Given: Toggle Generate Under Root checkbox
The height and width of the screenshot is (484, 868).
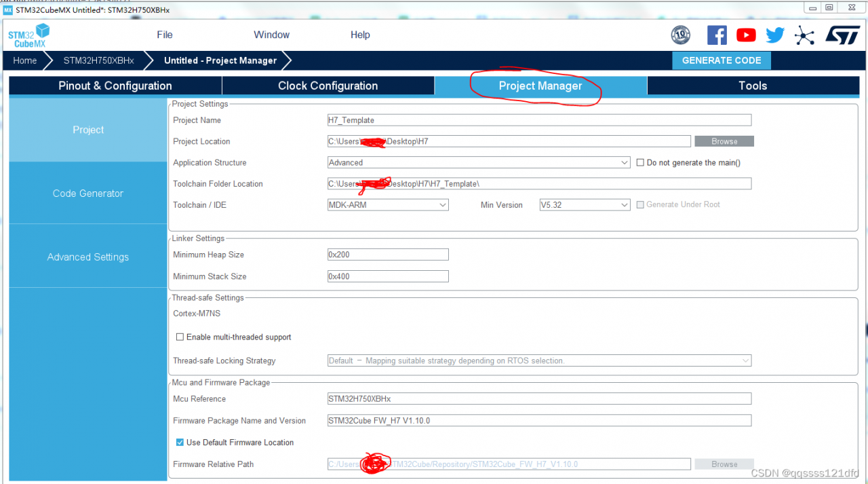Looking at the screenshot, I should pos(640,204).
